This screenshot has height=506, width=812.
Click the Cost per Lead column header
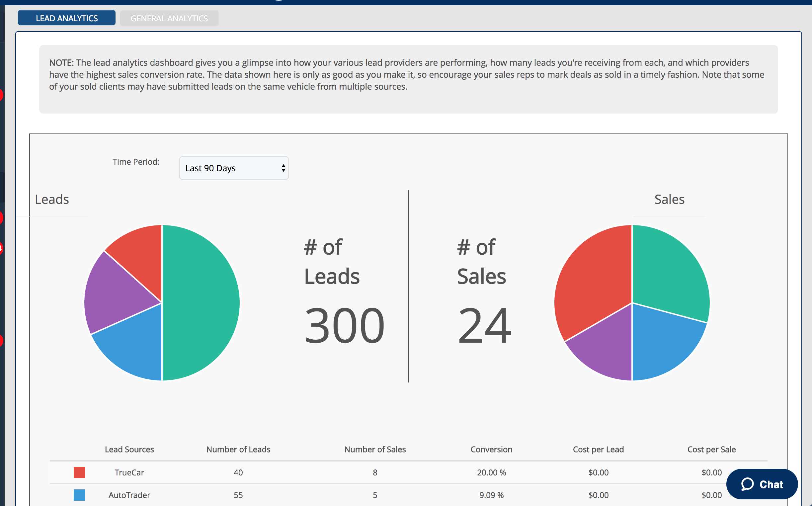coord(598,449)
